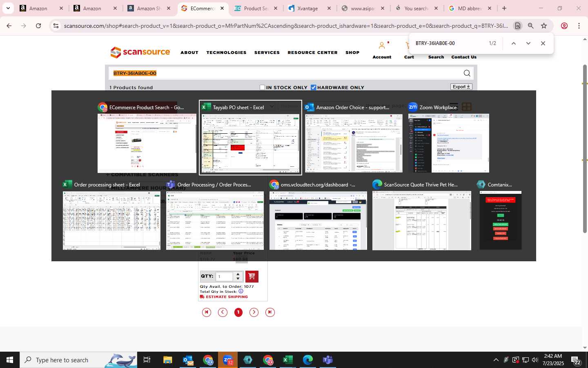Click the total quantity info icon
This screenshot has width=588, height=368.
pyautogui.click(x=241, y=291)
